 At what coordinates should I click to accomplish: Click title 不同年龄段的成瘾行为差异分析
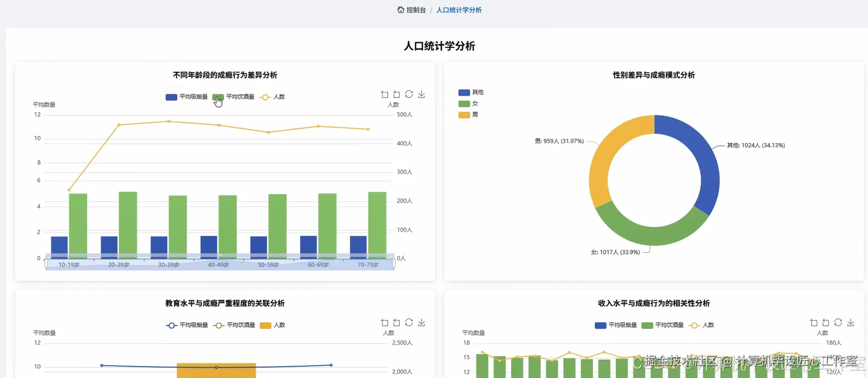click(x=225, y=75)
